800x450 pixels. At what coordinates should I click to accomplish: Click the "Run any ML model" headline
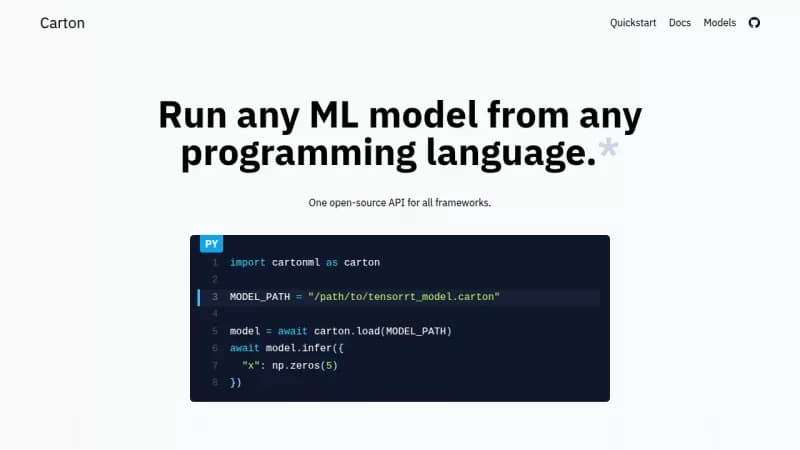pos(400,116)
